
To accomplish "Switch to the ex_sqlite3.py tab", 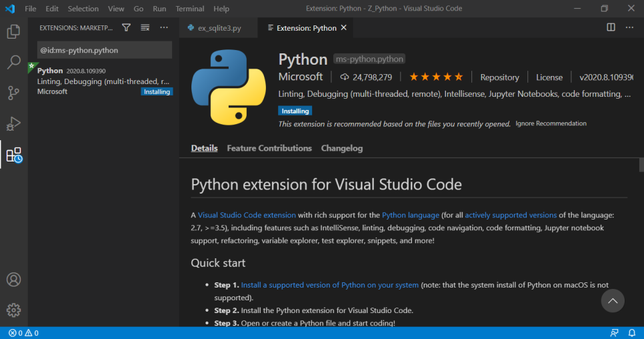I will coord(219,28).
